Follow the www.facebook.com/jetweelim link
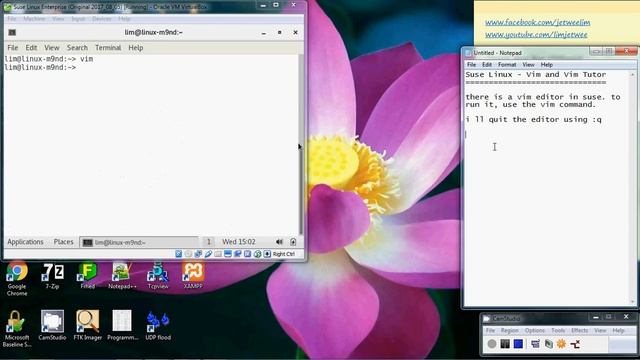 [x=538, y=22]
